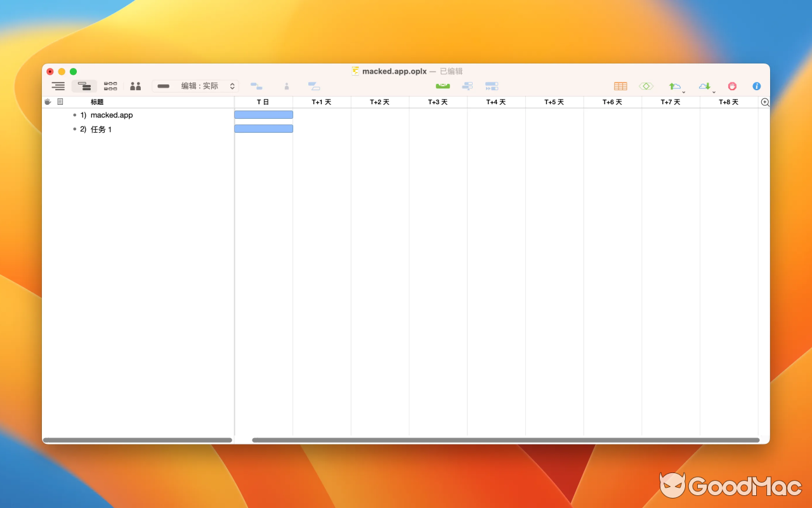Click the cloud upload publish icon

point(674,86)
